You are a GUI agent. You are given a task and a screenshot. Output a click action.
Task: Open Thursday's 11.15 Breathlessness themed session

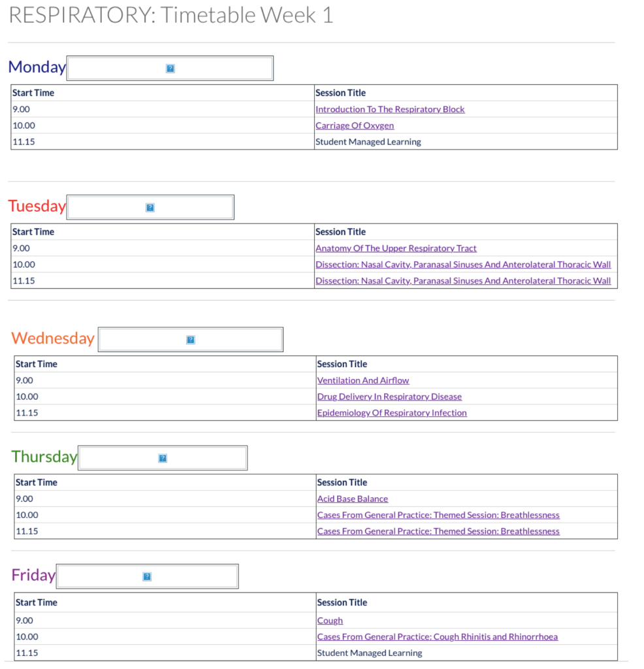(438, 532)
